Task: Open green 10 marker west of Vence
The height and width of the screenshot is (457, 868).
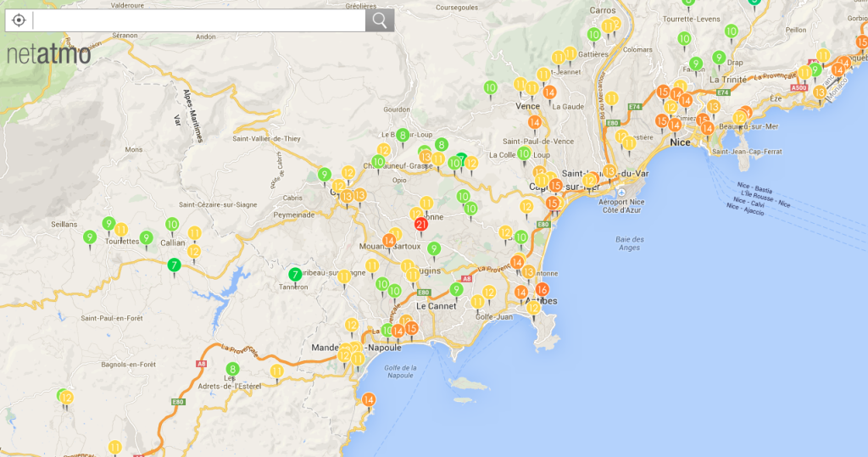Action: point(491,87)
